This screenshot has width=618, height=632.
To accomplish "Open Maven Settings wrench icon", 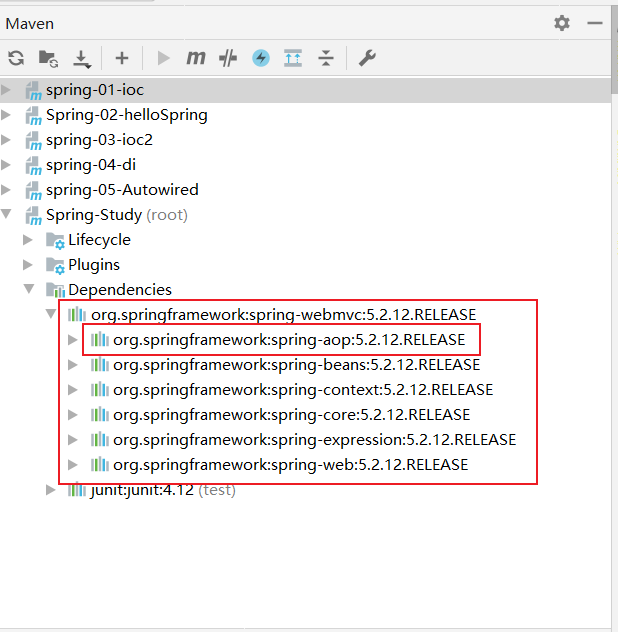I will tap(367, 58).
